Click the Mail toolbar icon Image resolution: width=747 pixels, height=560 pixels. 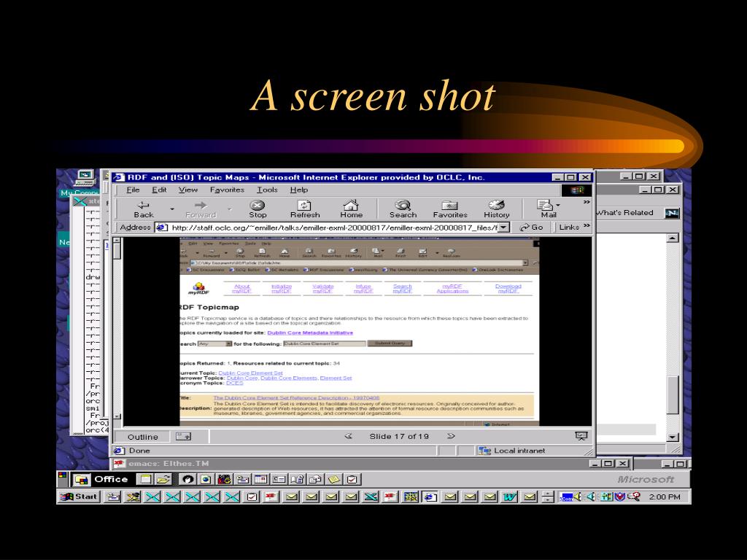pos(545,205)
